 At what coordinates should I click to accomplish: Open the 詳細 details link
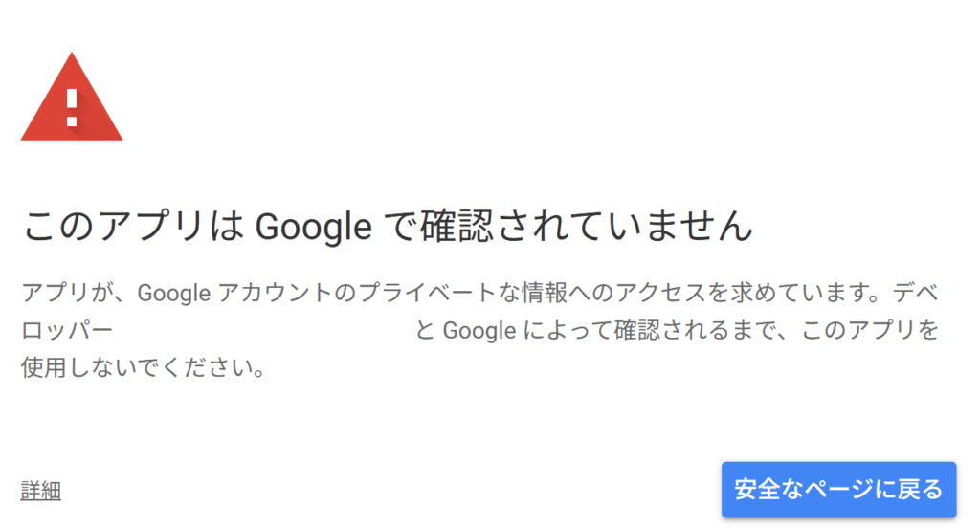click(x=40, y=491)
